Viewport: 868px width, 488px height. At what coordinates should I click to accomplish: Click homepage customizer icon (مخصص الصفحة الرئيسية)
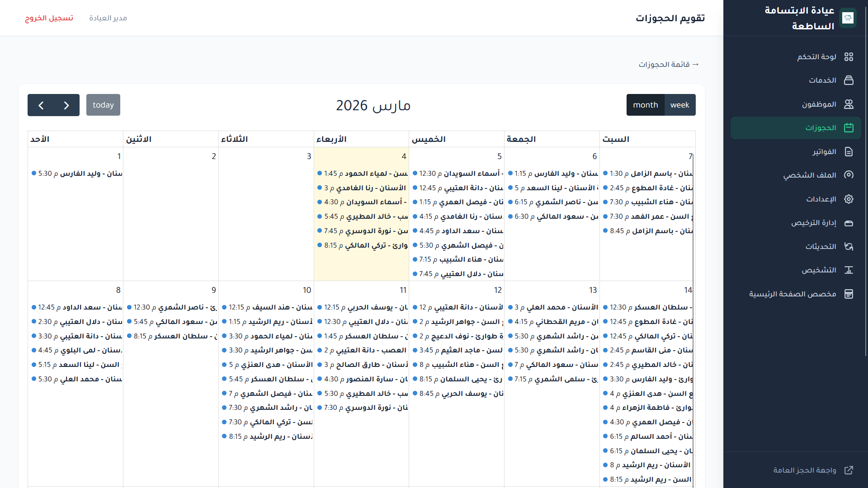tap(849, 294)
